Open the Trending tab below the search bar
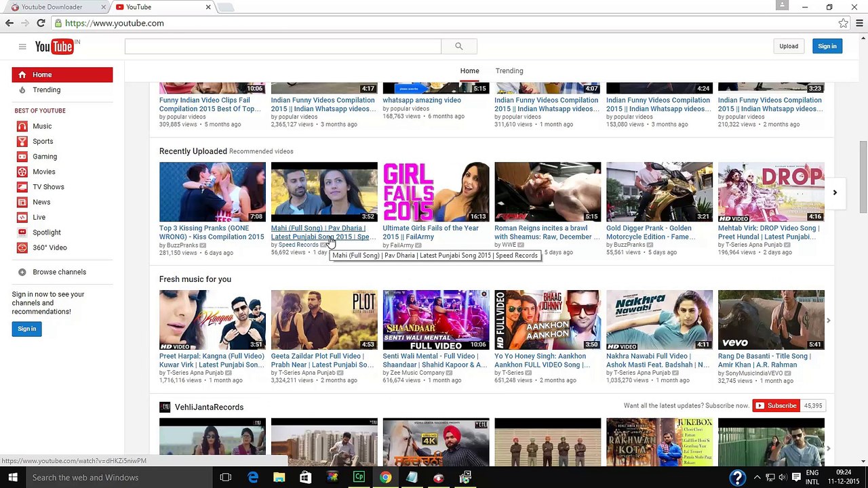Screen dimensions: 868x488 (509, 70)
